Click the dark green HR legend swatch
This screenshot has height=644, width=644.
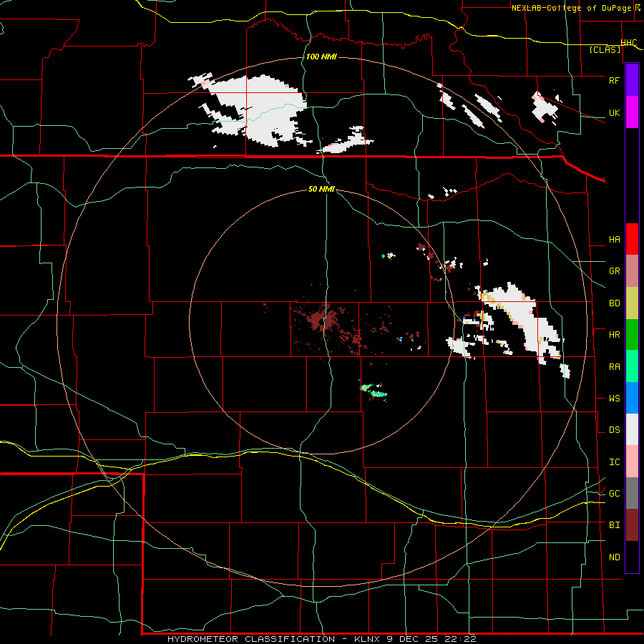(632, 335)
